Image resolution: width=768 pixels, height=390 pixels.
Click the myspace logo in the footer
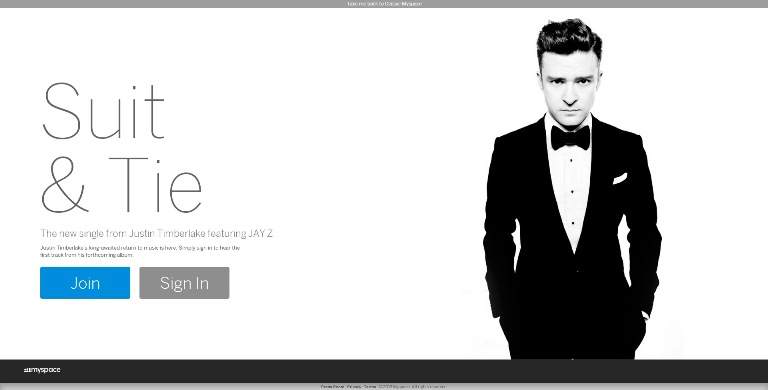(42, 370)
